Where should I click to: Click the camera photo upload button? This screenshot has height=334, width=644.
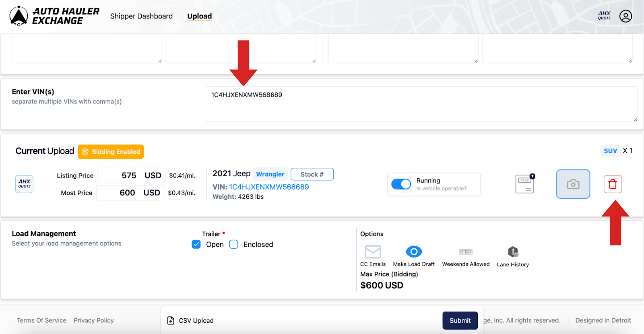tap(573, 184)
